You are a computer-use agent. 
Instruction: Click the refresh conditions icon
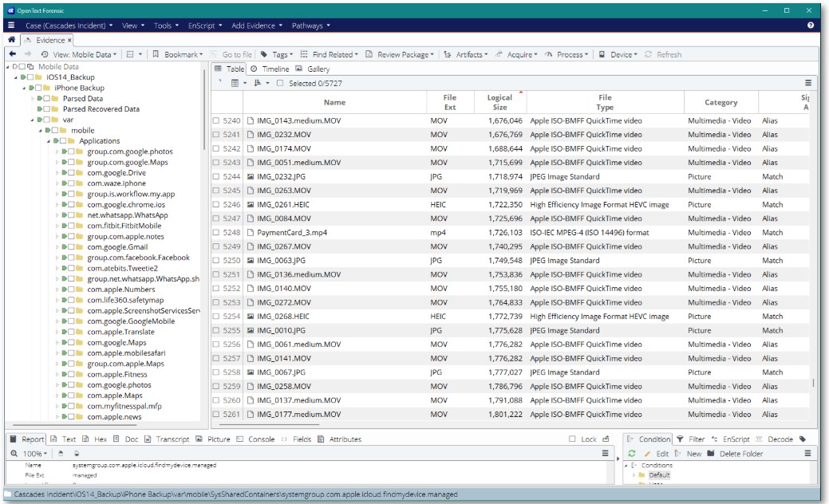click(x=632, y=453)
